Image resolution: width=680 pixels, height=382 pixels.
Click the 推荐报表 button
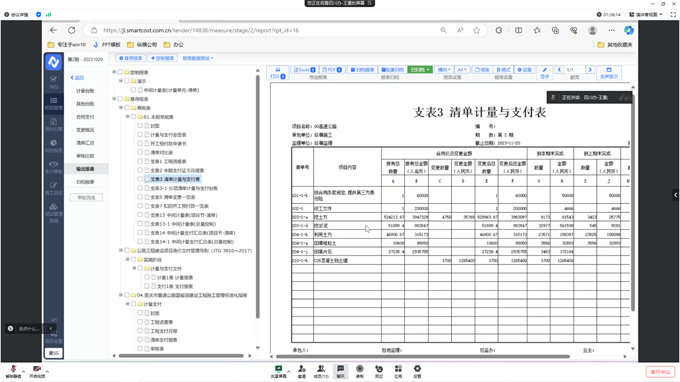(131, 58)
